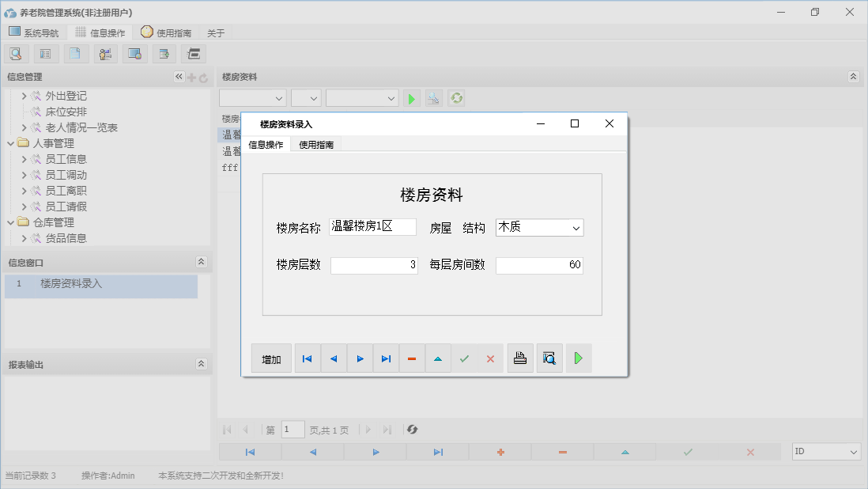The image size is (868, 489).
Task: Click the next-record arrow in the dialog
Action: 360,358
